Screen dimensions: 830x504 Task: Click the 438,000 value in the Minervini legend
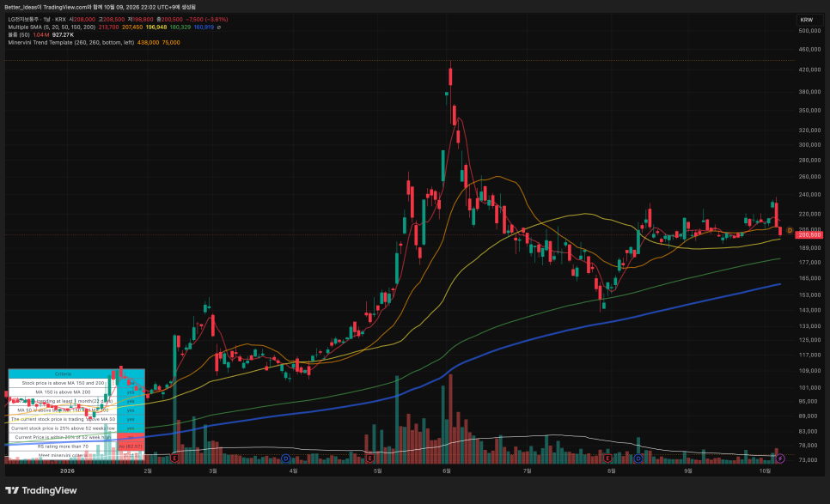[x=148, y=42]
